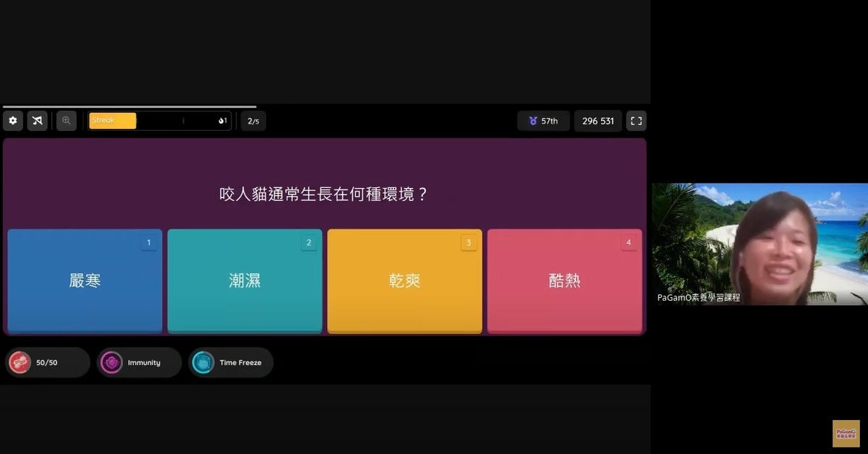
Task: Click the presenter's webcam video
Action: pyautogui.click(x=759, y=239)
